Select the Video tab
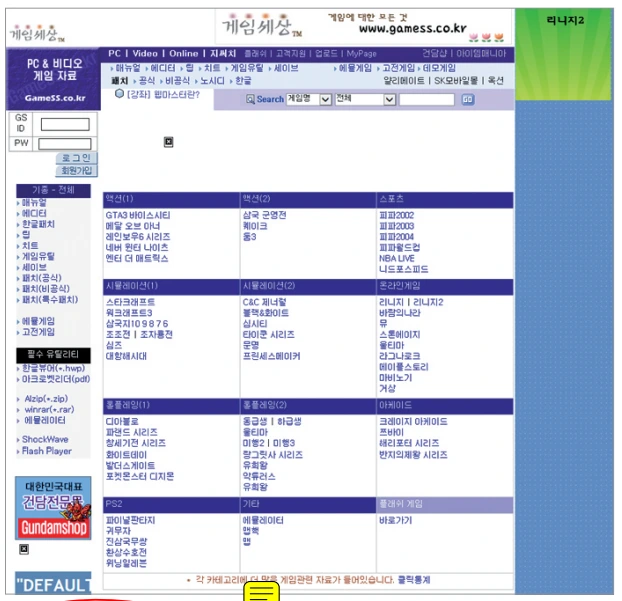This screenshot has height=601, width=622. point(145,54)
